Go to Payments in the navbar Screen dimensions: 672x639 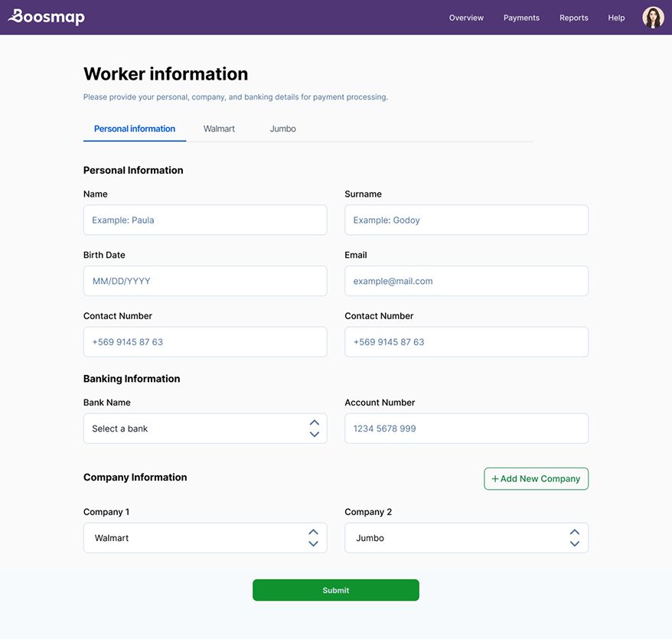click(x=521, y=18)
